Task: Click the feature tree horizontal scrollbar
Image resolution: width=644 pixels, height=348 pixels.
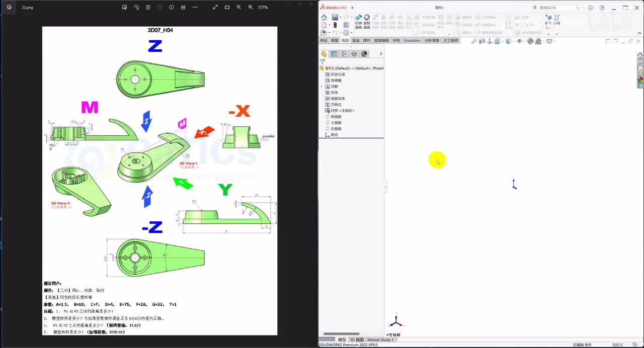Action: pyautogui.click(x=342, y=334)
